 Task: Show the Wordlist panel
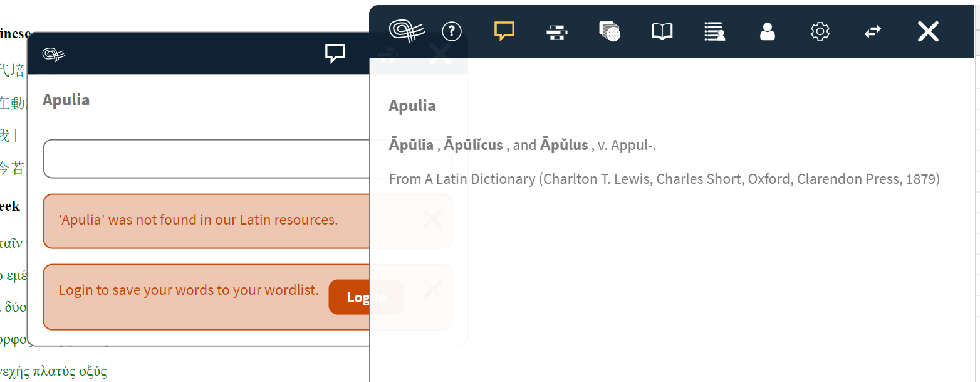(x=714, y=31)
